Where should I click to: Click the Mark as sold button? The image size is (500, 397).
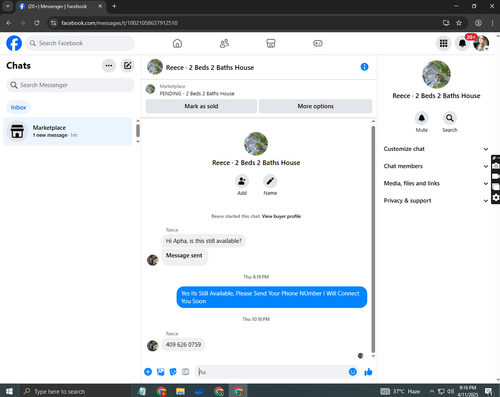pyautogui.click(x=201, y=106)
